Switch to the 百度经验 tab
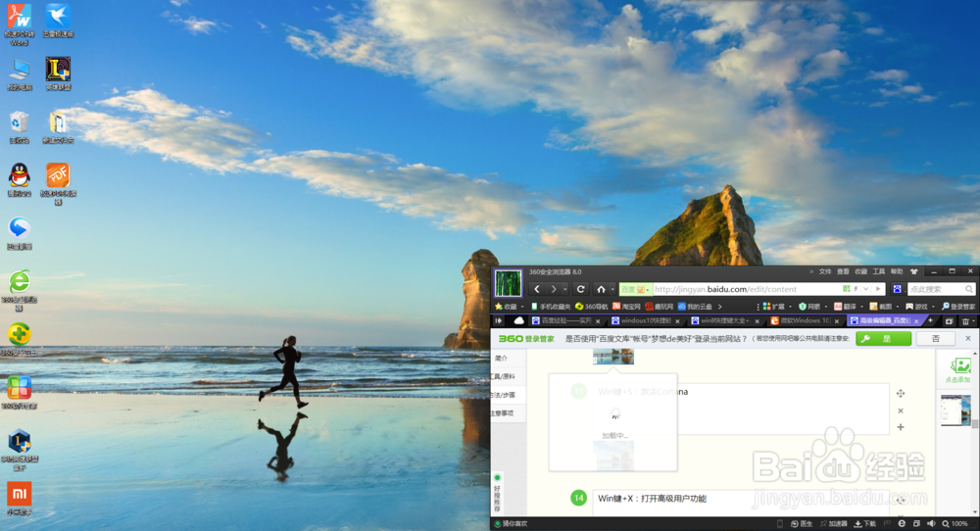The height and width of the screenshot is (531, 980). click(x=565, y=321)
